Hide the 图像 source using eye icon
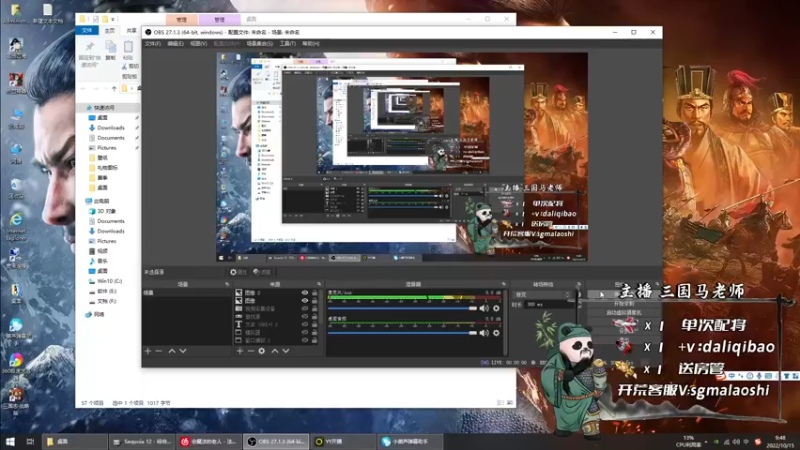This screenshot has width=800, height=450. pos(305,301)
